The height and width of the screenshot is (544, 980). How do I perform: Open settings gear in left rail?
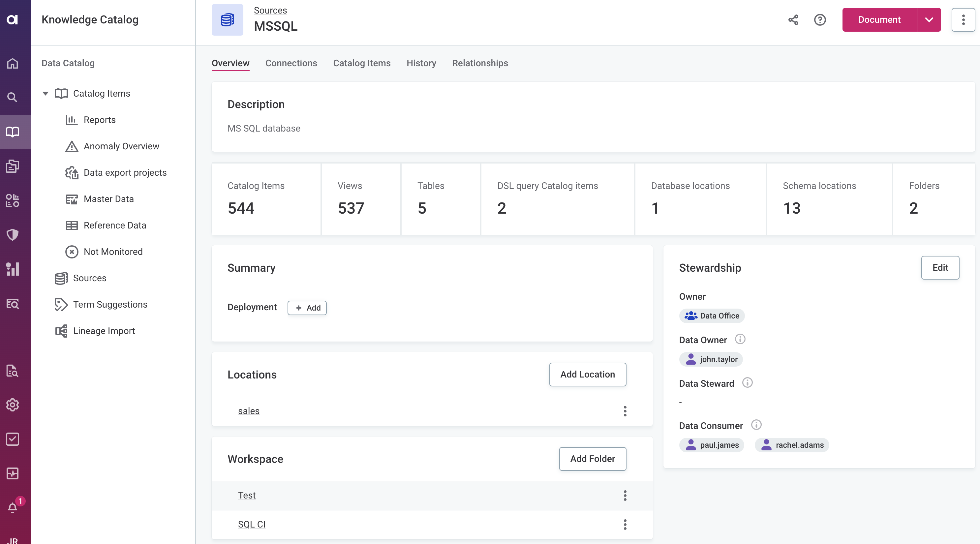(12, 405)
